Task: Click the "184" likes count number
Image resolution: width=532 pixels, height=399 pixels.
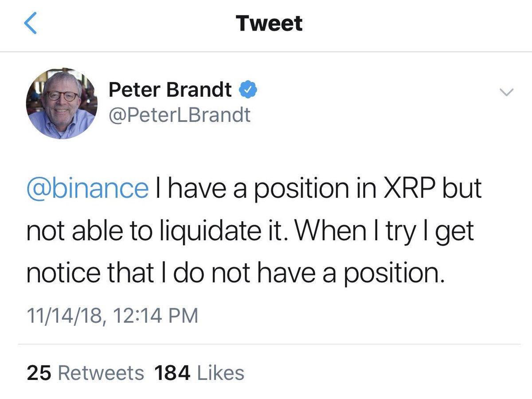Action: (x=171, y=373)
